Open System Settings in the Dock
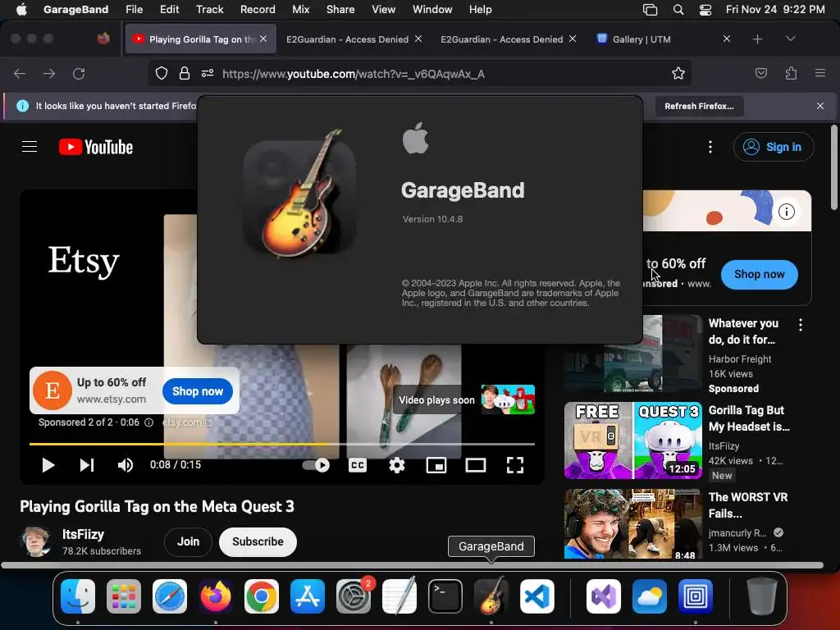 click(354, 596)
